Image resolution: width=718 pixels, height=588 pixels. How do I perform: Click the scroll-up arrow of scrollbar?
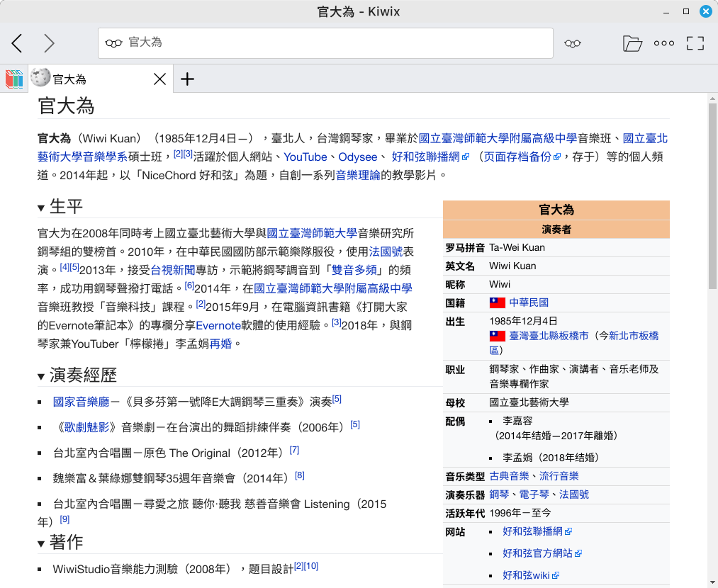[712, 98]
